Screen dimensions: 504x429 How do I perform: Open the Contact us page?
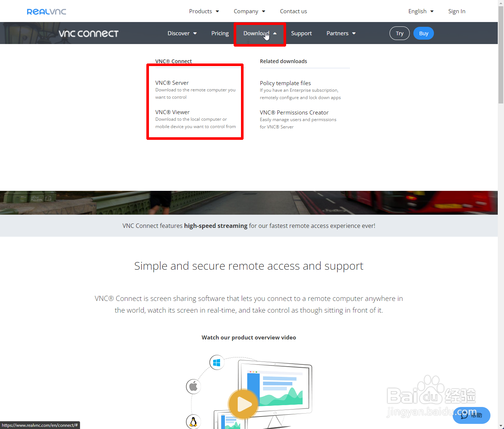pyautogui.click(x=293, y=11)
